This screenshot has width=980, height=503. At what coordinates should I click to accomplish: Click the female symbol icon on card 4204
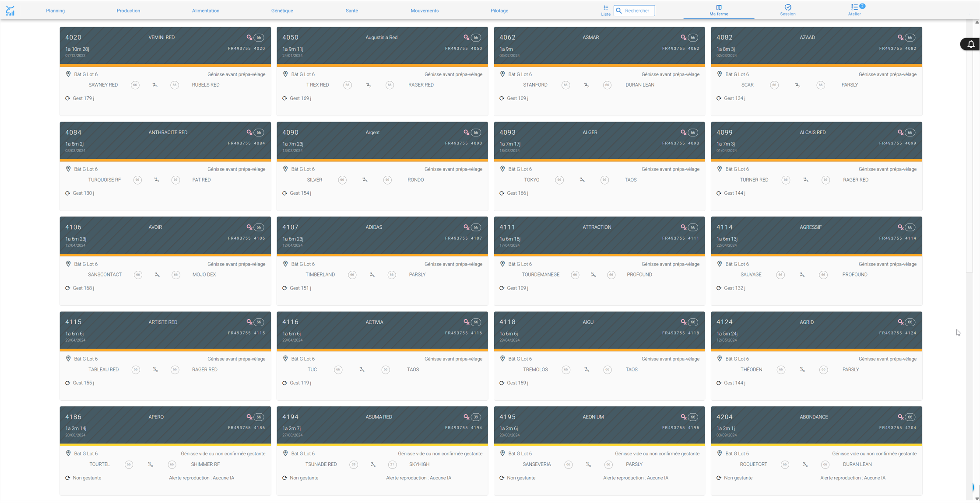pyautogui.click(x=900, y=417)
